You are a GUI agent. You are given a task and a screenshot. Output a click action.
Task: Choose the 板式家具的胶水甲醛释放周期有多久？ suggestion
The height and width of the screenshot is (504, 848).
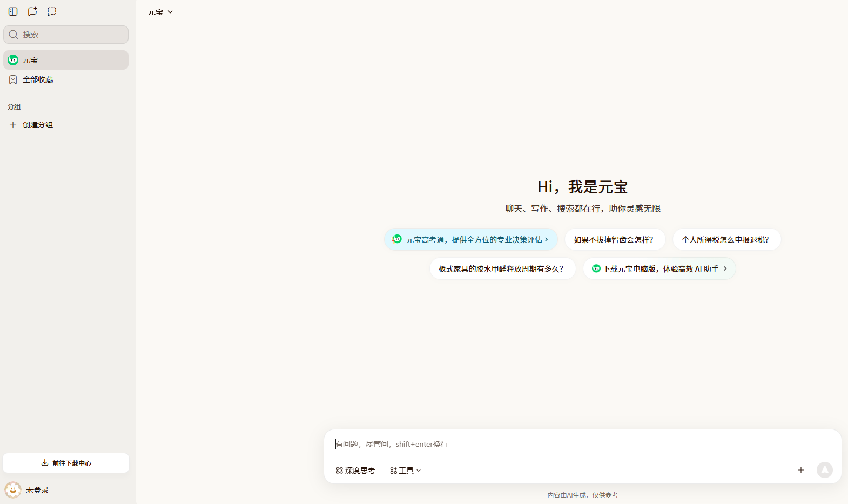pyautogui.click(x=502, y=268)
